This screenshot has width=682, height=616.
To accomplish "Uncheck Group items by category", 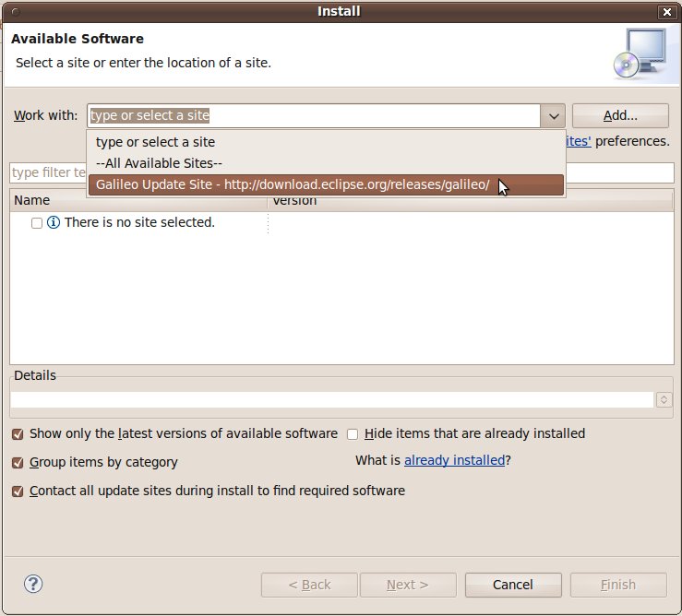I will (18, 462).
